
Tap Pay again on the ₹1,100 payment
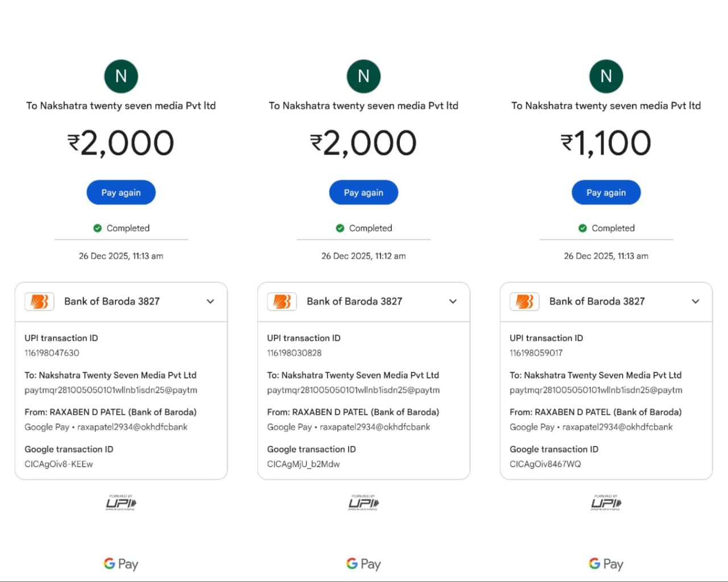606,193
